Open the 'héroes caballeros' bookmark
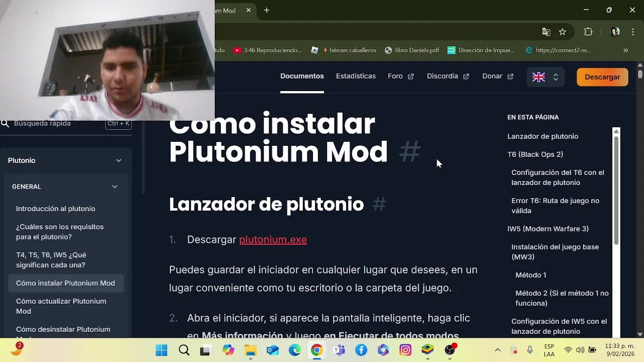This screenshot has height=362, width=644. click(x=344, y=50)
